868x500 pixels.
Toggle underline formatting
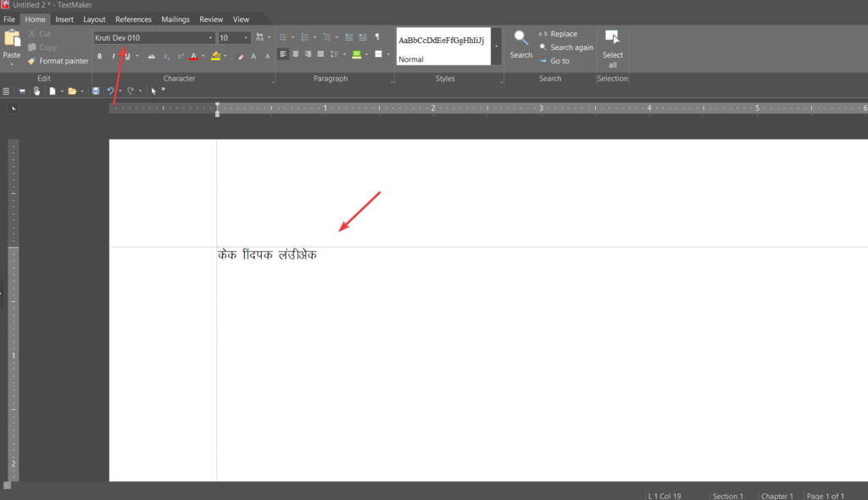[x=127, y=56]
